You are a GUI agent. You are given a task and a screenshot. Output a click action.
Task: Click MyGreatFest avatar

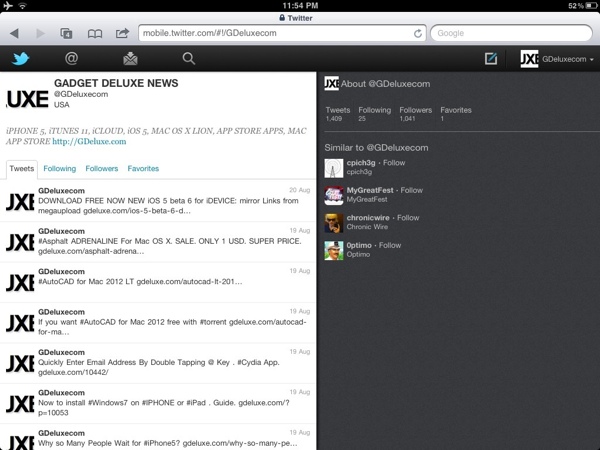(x=334, y=196)
